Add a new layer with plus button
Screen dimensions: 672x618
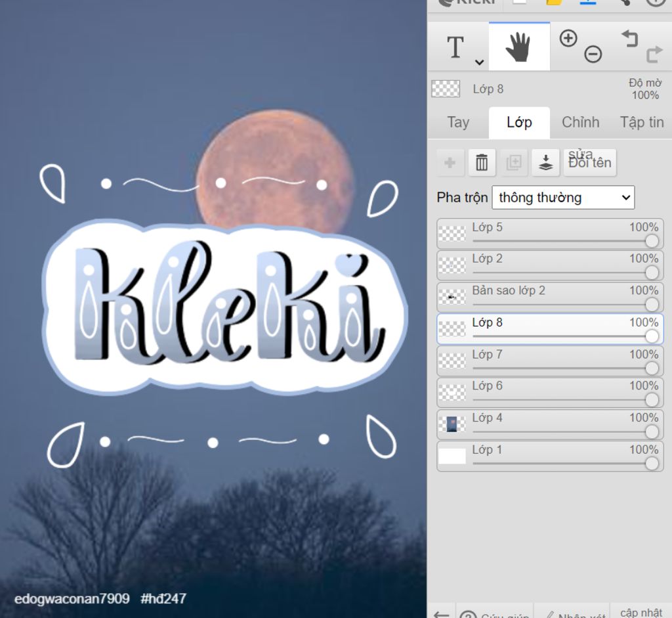pyautogui.click(x=450, y=162)
